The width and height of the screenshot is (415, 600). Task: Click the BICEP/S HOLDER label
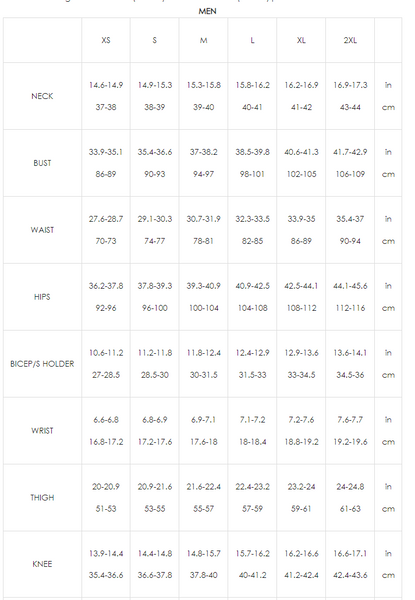tap(42, 364)
